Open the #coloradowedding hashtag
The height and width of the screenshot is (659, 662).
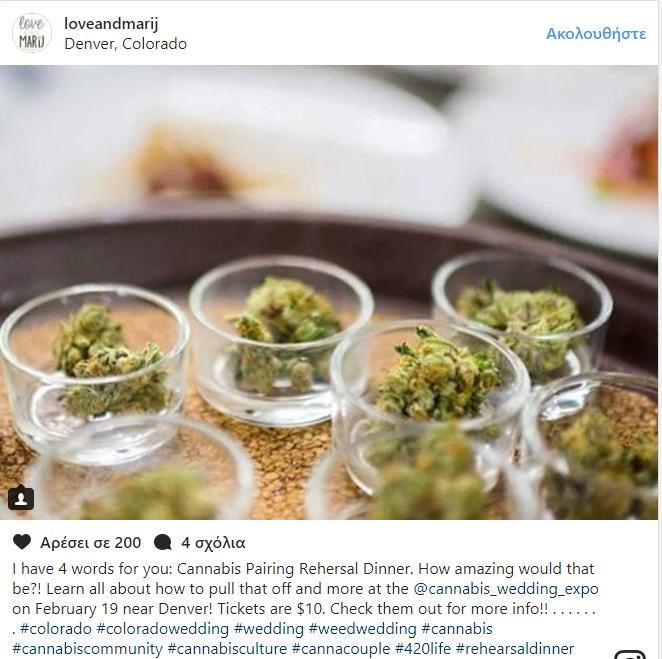(x=163, y=629)
